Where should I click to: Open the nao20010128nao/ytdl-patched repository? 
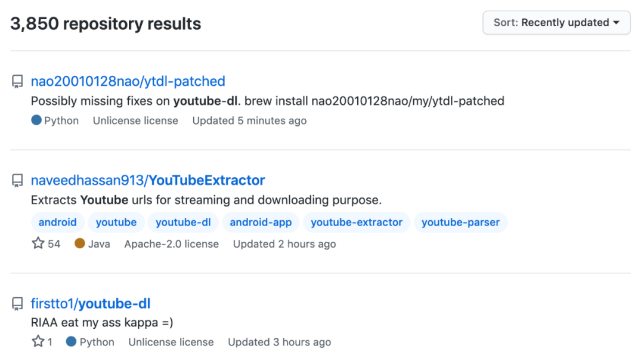[x=128, y=81]
